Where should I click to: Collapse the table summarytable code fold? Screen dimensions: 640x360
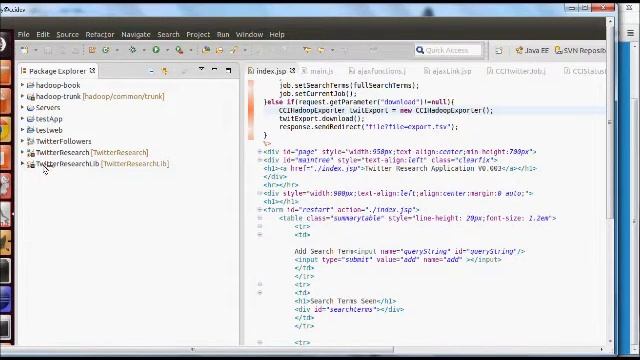(260, 218)
